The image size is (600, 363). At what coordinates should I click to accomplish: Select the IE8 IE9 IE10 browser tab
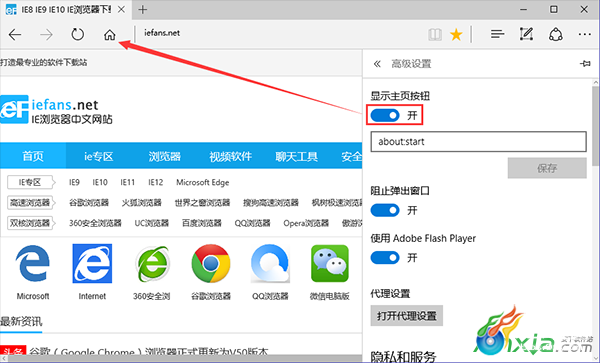pyautogui.click(x=66, y=10)
